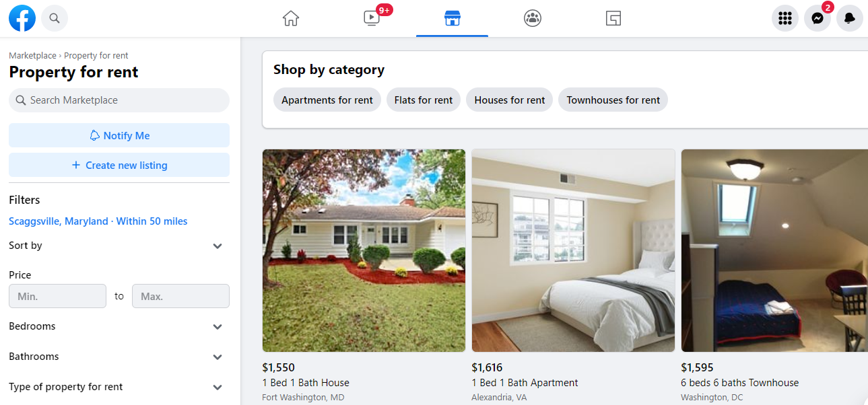This screenshot has height=405, width=868.
Task: Click Create new listing button
Action: 119,165
